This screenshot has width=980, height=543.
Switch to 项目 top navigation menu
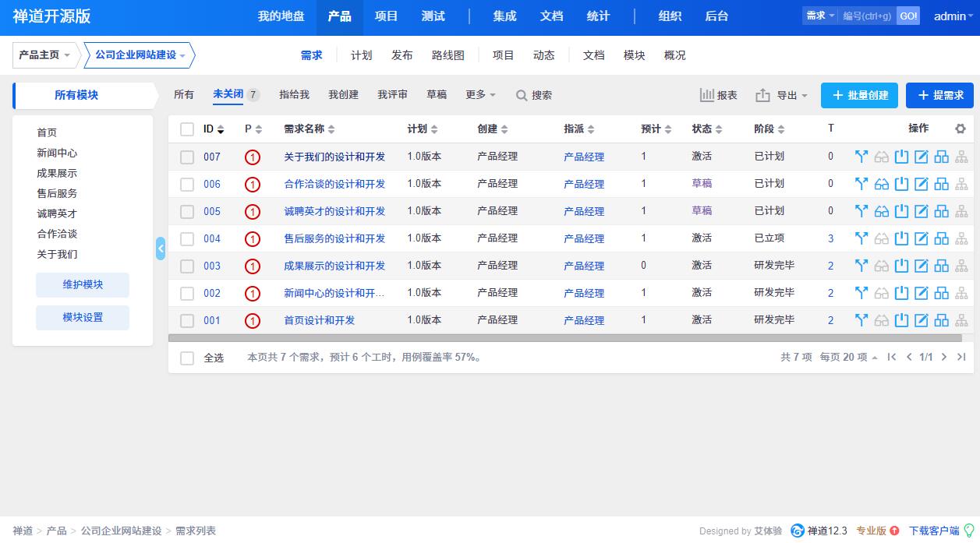pyautogui.click(x=387, y=16)
